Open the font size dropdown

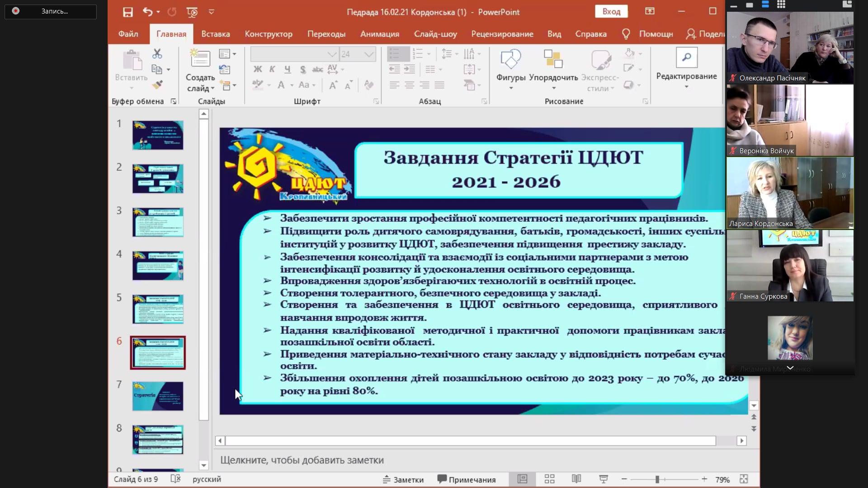pyautogui.click(x=369, y=54)
